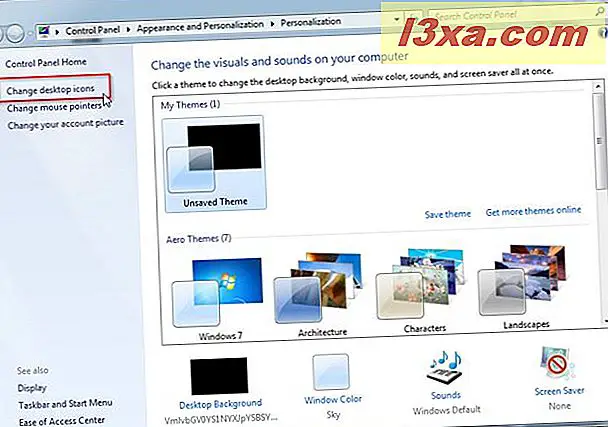Click the None screen saver label
The width and height of the screenshot is (608, 427).
pyautogui.click(x=560, y=406)
